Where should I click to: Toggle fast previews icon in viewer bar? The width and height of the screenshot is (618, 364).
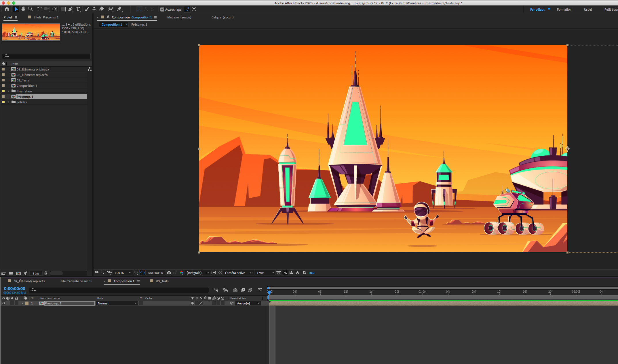click(285, 273)
